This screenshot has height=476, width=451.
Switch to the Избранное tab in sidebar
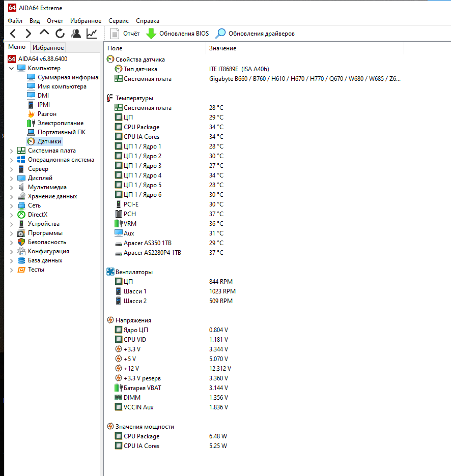pyautogui.click(x=48, y=48)
